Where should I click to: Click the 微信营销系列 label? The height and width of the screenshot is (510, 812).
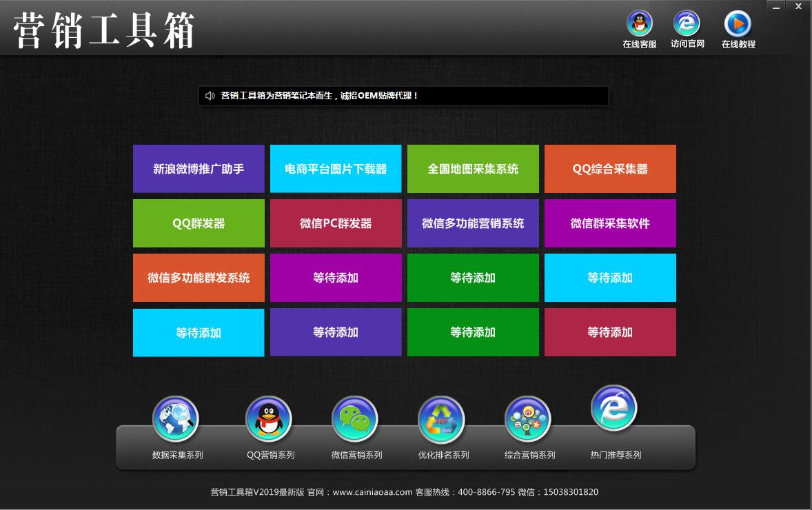pos(357,455)
